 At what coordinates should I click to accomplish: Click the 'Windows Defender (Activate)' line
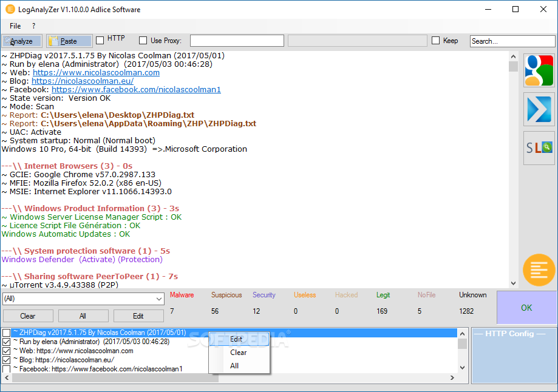(x=82, y=260)
